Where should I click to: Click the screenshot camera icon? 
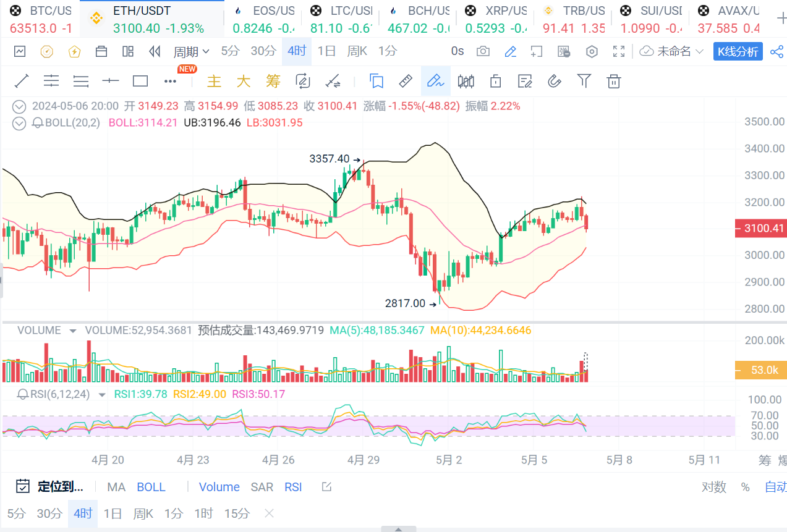pos(483,51)
